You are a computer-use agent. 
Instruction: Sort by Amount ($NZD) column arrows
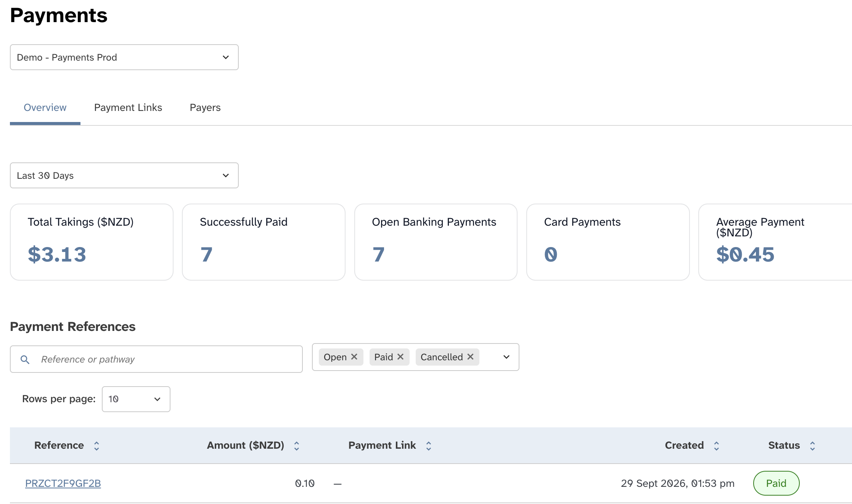(x=296, y=446)
